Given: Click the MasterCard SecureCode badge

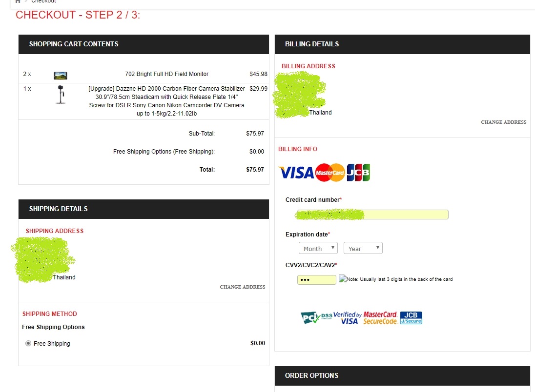Looking at the screenshot, I should tap(380, 318).
